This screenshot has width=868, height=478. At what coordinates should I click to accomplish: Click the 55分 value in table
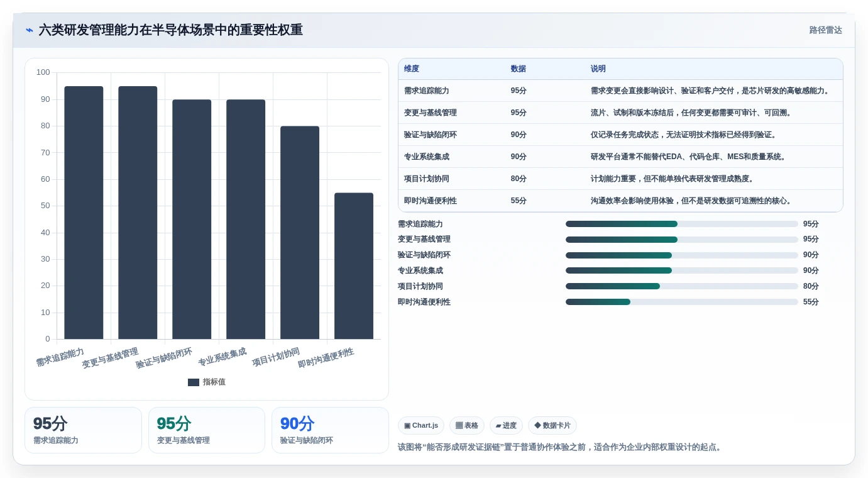[x=519, y=201]
